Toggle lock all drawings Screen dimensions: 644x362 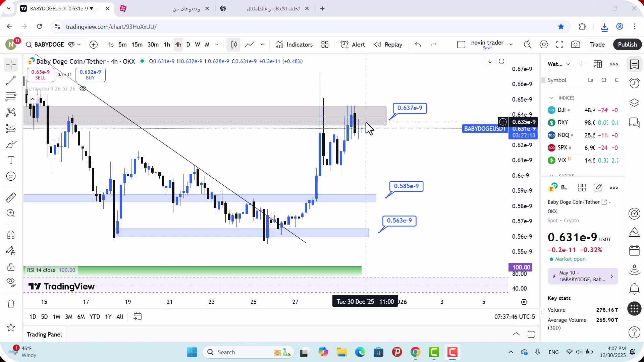point(11,267)
